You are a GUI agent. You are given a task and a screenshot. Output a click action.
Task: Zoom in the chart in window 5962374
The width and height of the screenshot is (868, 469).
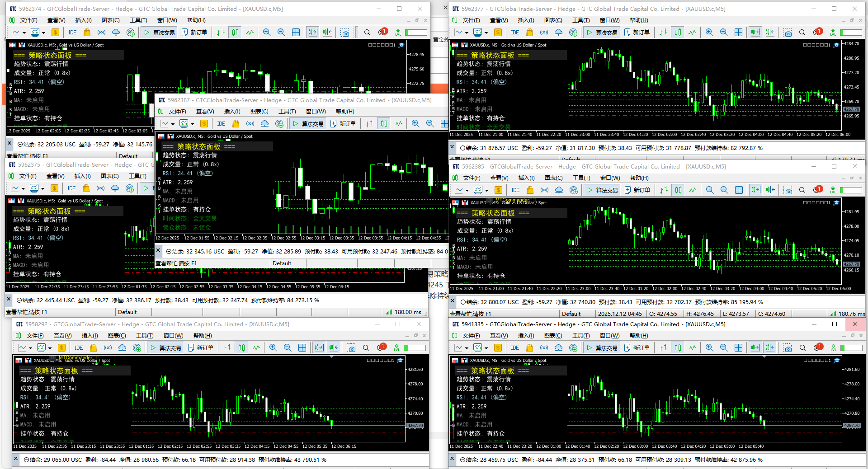[x=267, y=33]
